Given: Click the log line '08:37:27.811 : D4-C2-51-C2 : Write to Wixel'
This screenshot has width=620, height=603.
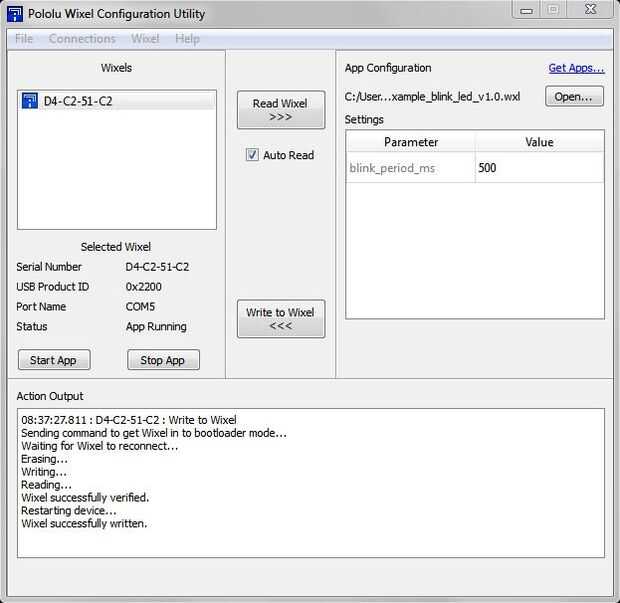Looking at the screenshot, I should 129,420.
